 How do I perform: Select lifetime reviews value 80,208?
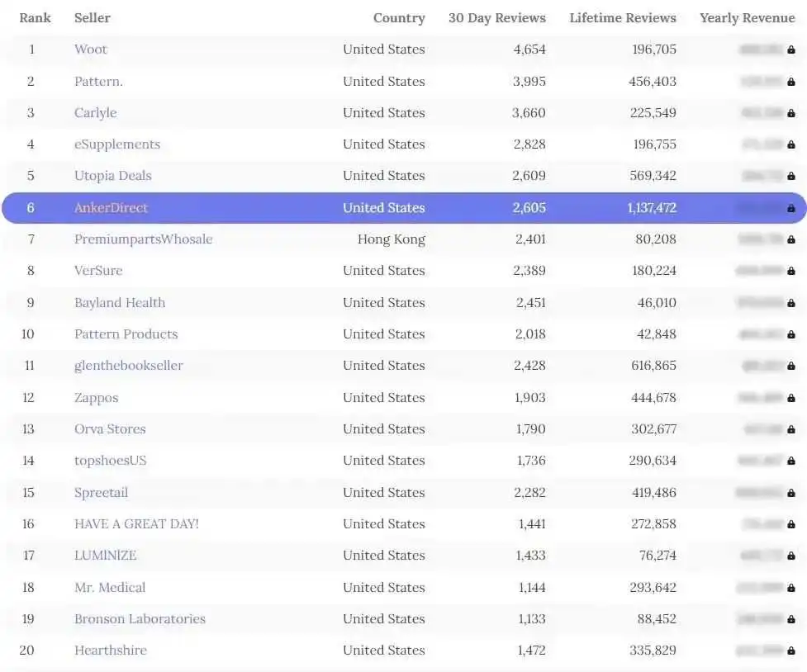[656, 239]
